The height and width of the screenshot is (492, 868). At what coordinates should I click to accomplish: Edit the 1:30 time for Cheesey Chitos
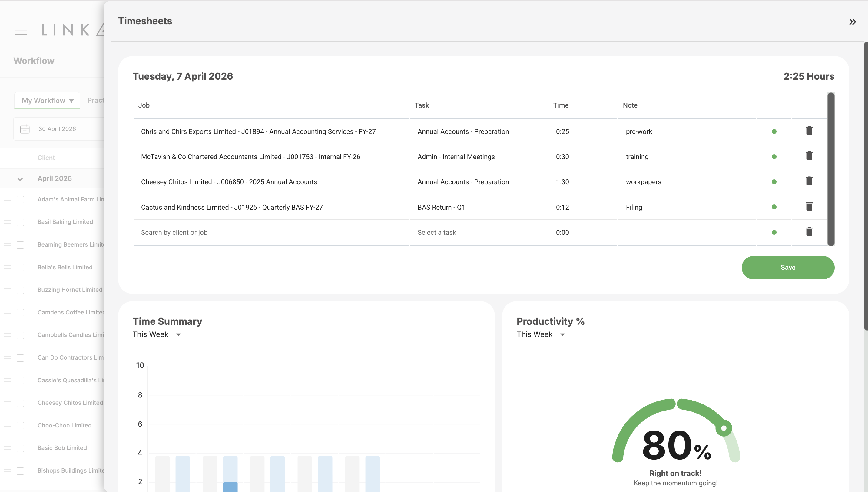(x=582, y=182)
